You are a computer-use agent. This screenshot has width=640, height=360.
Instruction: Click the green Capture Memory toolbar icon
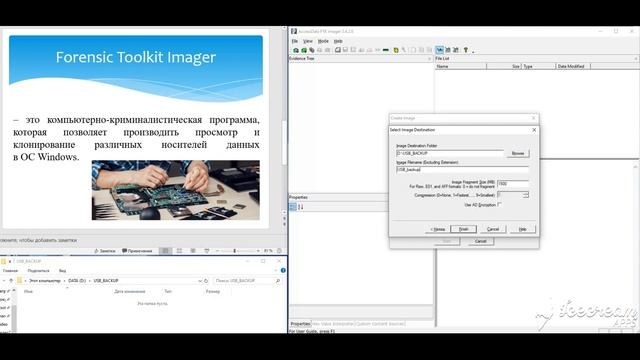386,50
